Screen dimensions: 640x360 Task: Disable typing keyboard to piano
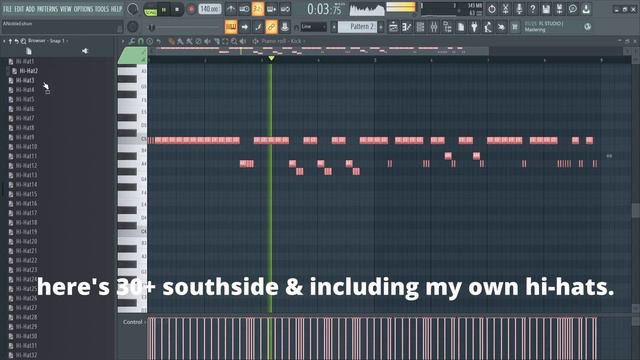pos(231,27)
